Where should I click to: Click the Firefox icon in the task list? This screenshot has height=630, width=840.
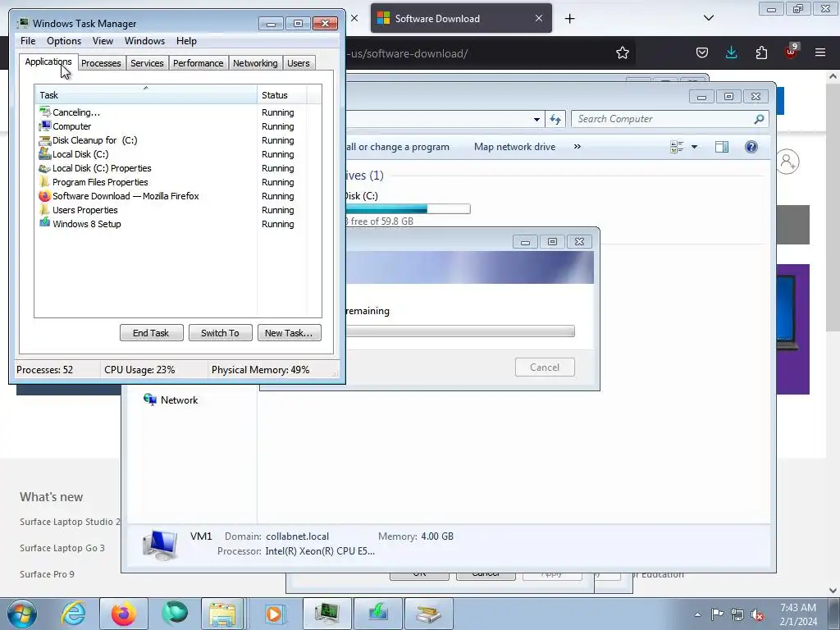[x=44, y=195]
